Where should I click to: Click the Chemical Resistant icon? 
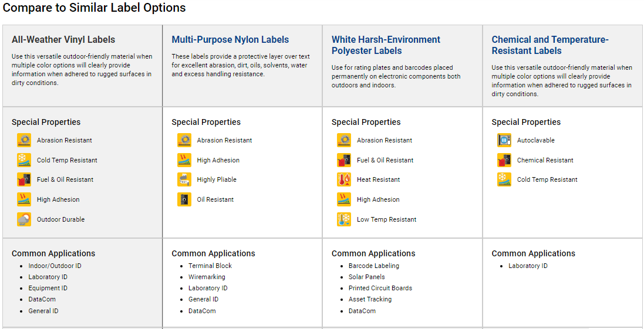[504, 160]
